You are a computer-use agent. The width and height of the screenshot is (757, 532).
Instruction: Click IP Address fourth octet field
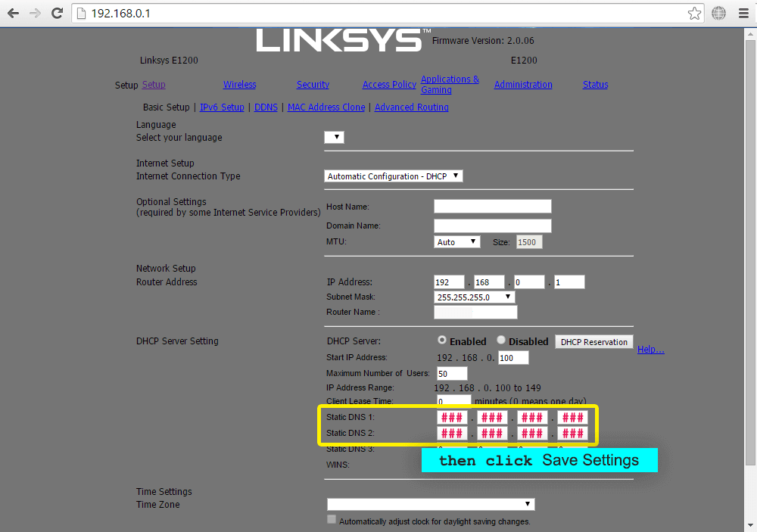point(569,282)
